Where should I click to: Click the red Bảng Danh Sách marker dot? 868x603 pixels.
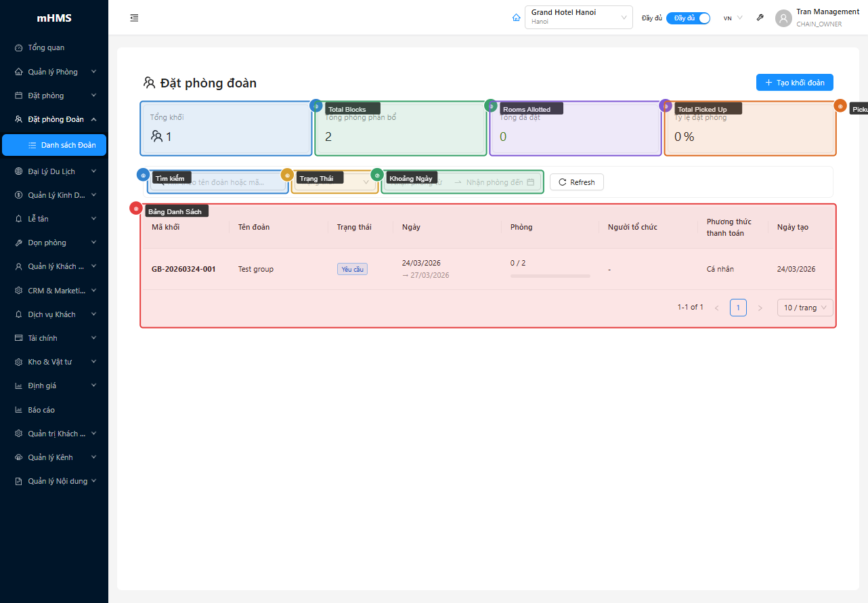136,209
